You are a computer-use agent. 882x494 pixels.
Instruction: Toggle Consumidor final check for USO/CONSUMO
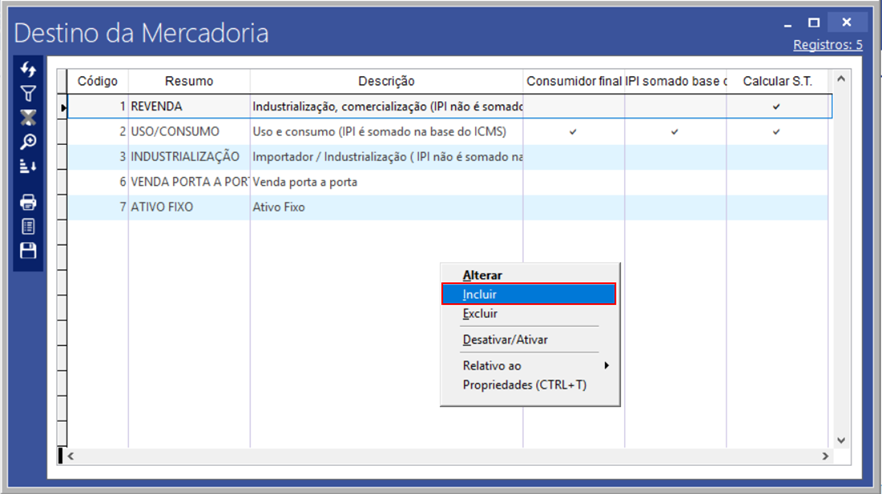click(573, 132)
